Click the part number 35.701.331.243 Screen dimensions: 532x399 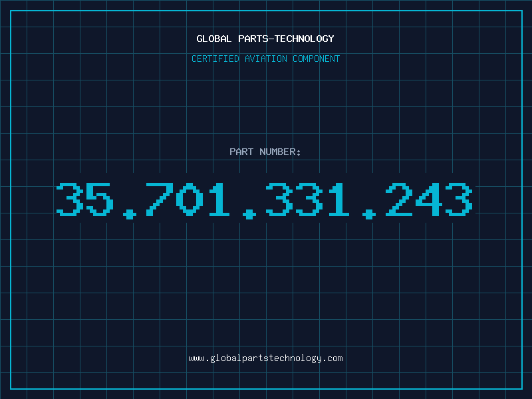point(264,200)
